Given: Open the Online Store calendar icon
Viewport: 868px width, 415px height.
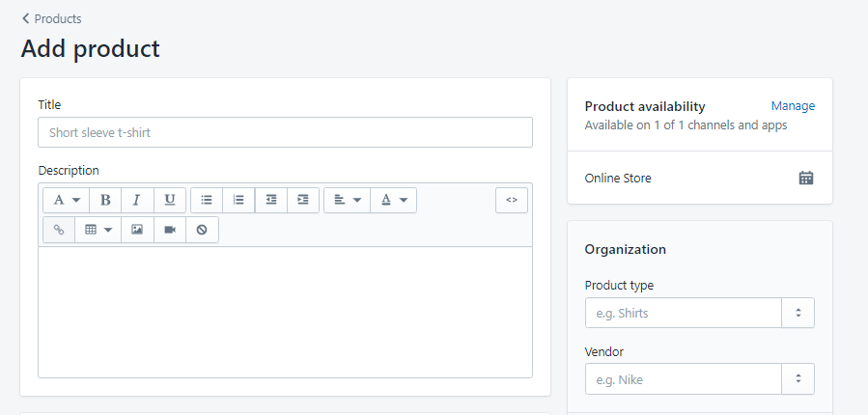Looking at the screenshot, I should [x=806, y=178].
